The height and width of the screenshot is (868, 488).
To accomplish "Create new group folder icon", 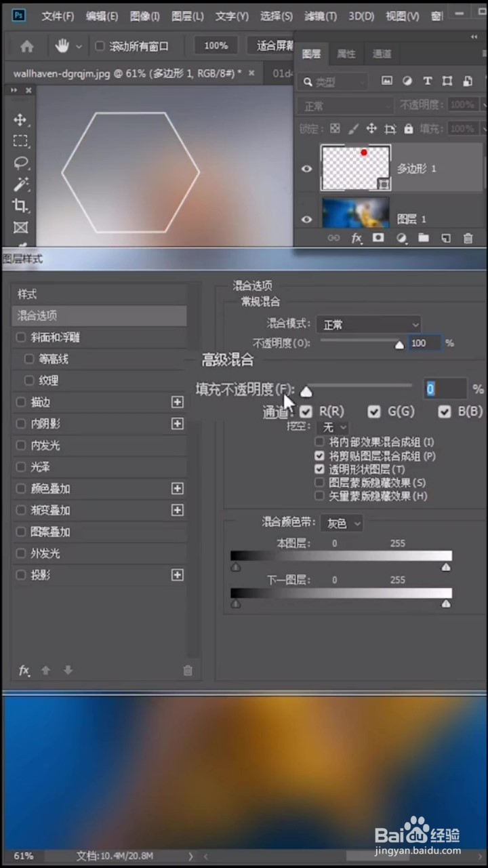I will point(424,238).
